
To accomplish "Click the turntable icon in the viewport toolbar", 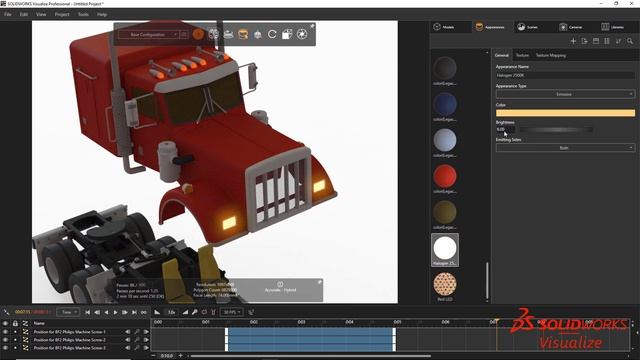I will coord(228,34).
